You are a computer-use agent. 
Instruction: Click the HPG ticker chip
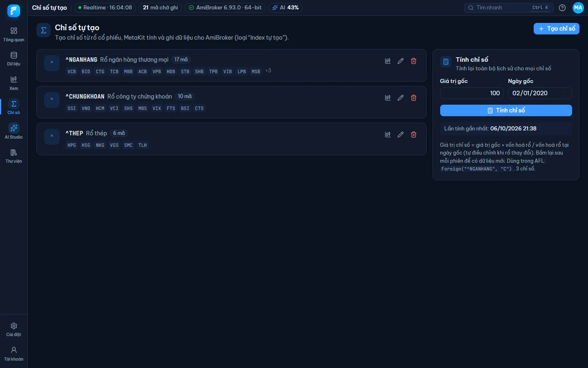pyautogui.click(x=72, y=145)
